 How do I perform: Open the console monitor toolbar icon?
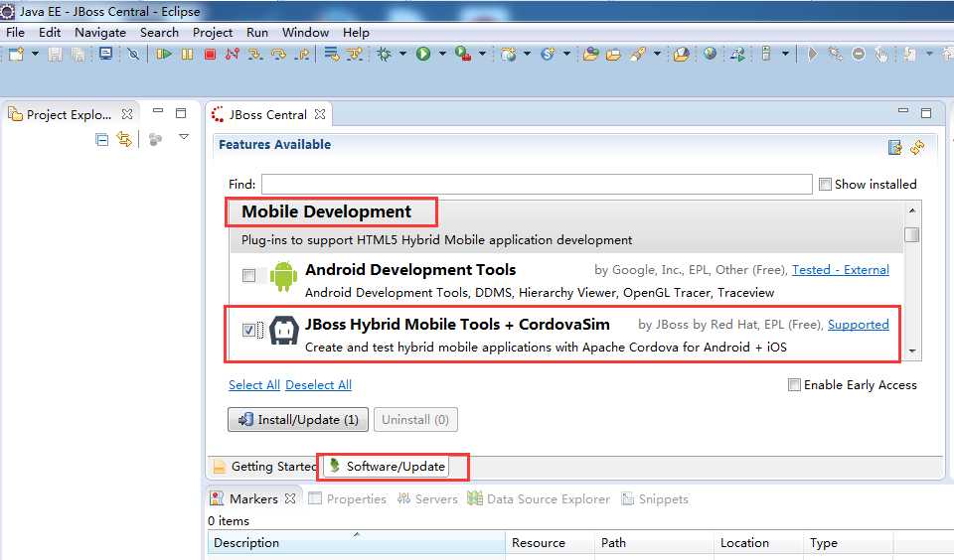tap(106, 55)
